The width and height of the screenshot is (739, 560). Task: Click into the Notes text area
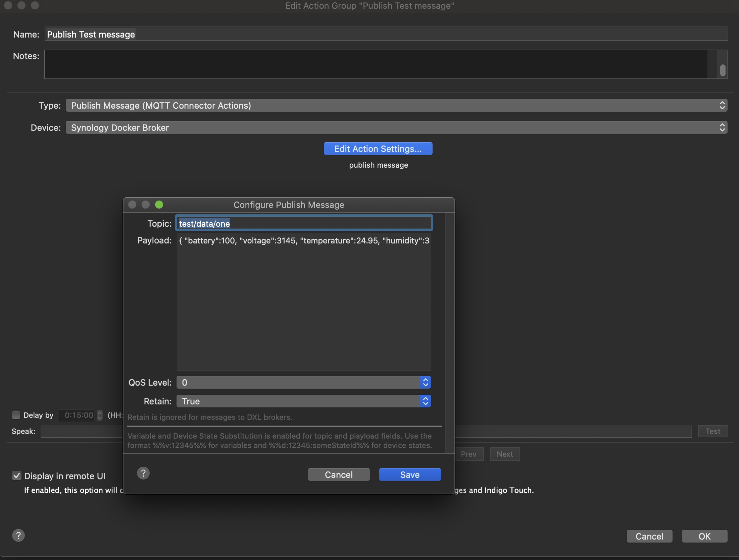(x=376, y=64)
